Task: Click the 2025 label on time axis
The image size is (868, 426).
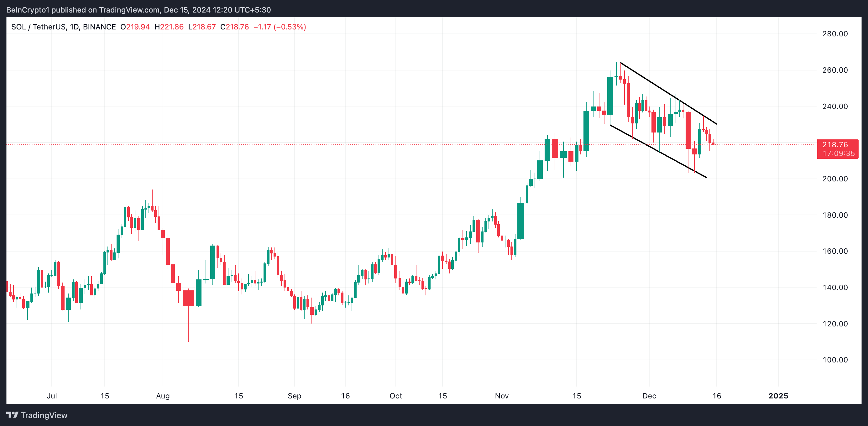Action: coord(778,396)
